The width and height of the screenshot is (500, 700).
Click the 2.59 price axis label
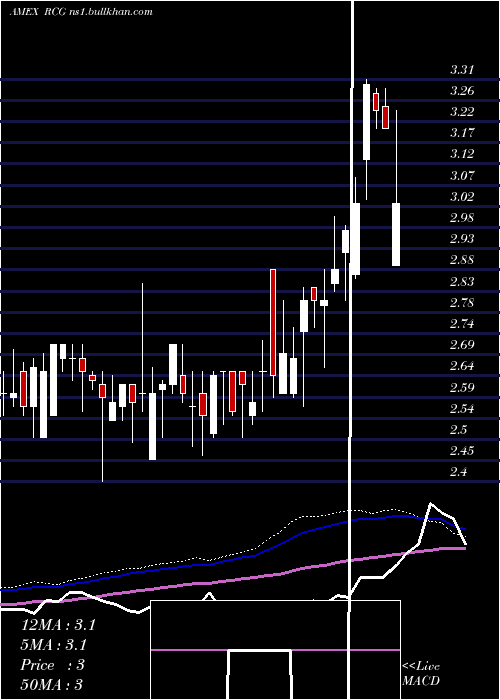coord(462,388)
